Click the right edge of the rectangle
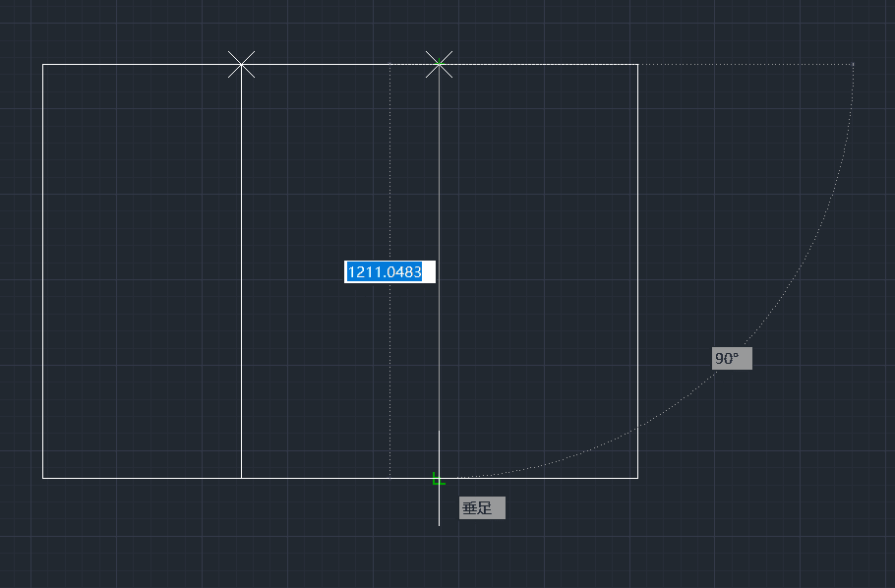Screen dimensions: 895x588 [638, 275]
